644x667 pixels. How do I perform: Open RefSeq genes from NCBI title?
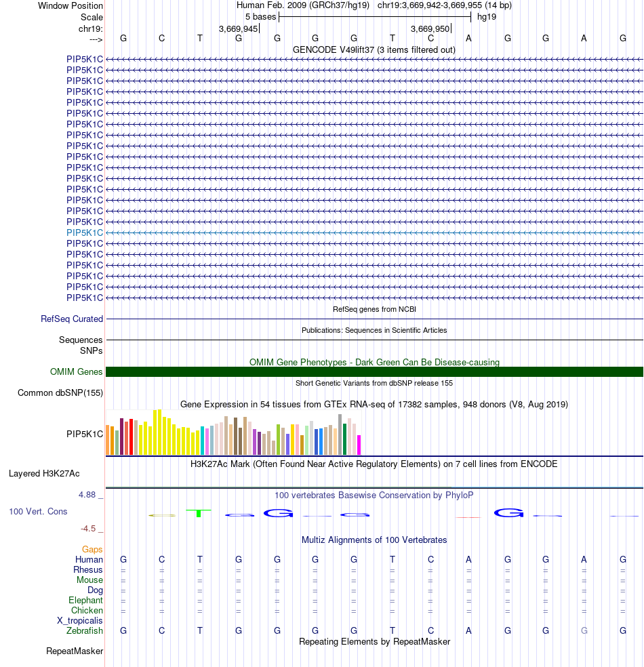[x=374, y=309]
